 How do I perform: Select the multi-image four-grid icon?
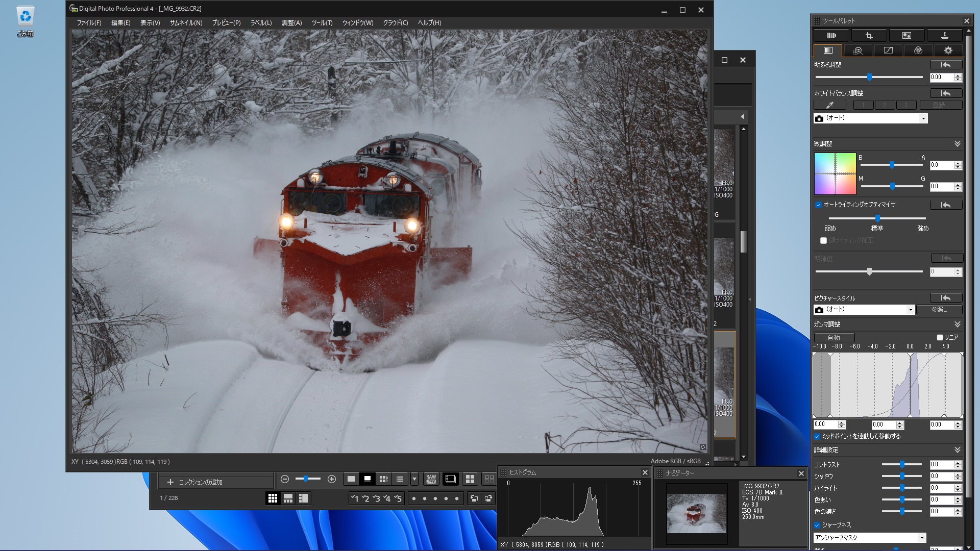[x=470, y=479]
